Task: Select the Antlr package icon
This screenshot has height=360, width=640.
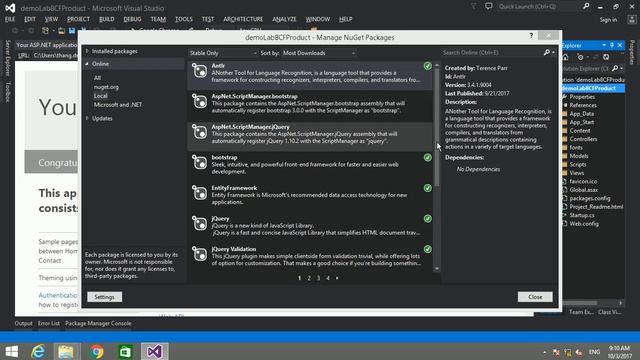Action: [x=200, y=71]
